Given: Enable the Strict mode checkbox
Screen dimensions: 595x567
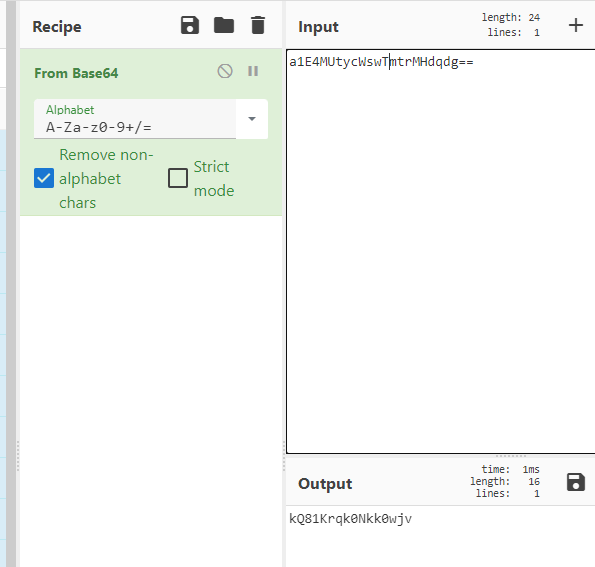Looking at the screenshot, I should 178,178.
